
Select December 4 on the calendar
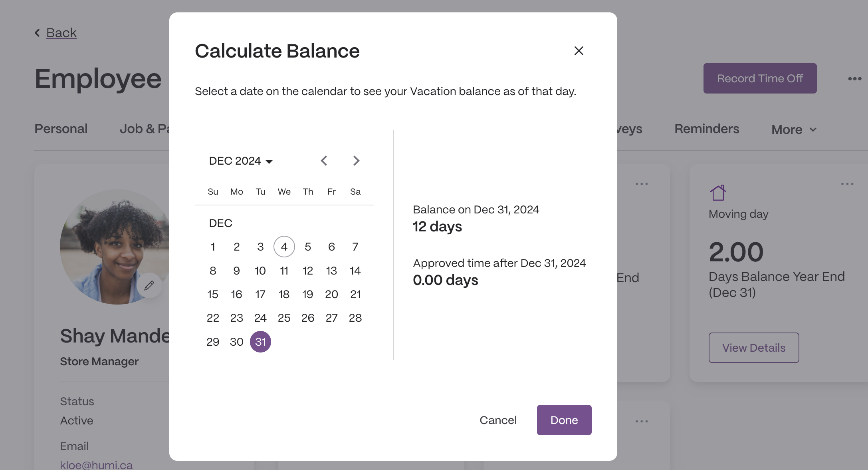284,247
